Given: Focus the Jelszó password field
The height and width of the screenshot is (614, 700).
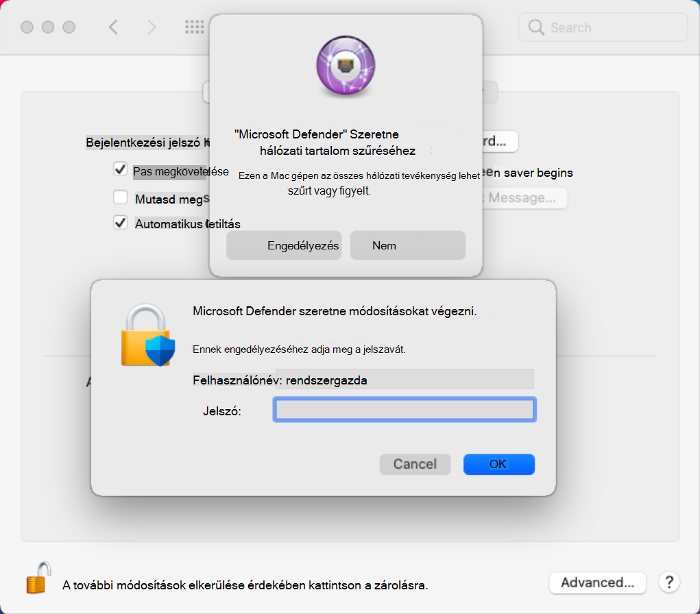Looking at the screenshot, I should 405,410.
